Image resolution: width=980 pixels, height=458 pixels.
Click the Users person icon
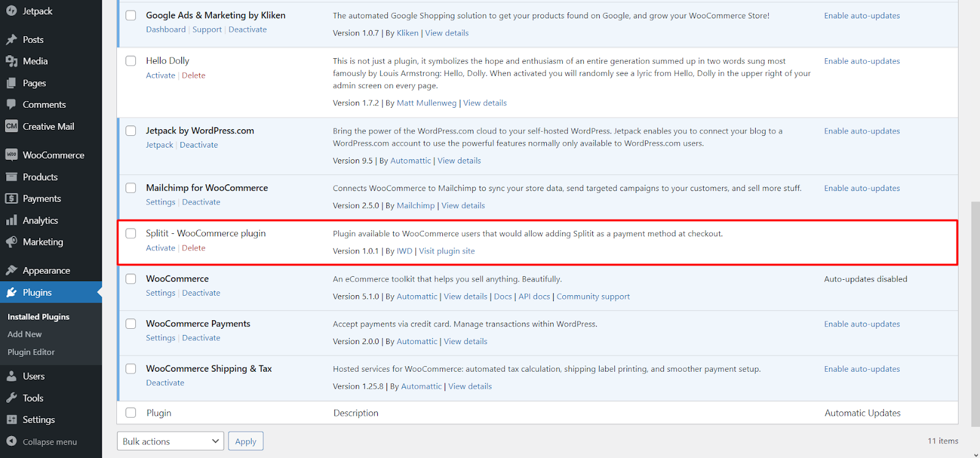pyautogui.click(x=11, y=377)
